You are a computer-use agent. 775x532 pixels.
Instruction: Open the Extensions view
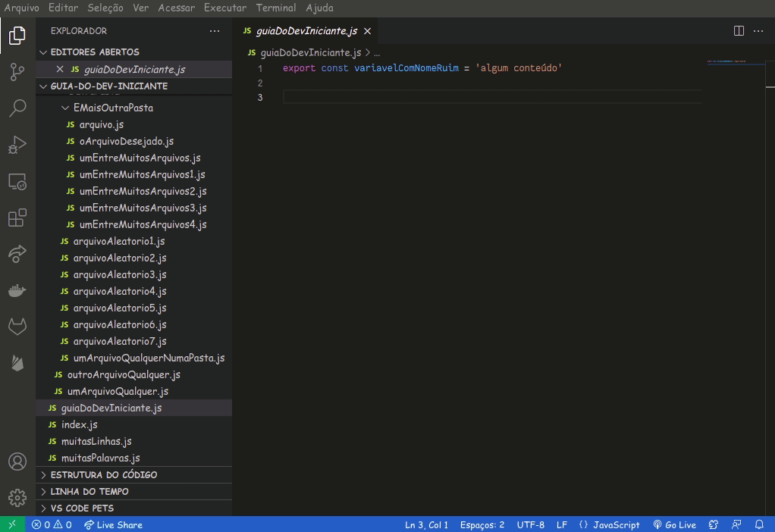(x=17, y=218)
